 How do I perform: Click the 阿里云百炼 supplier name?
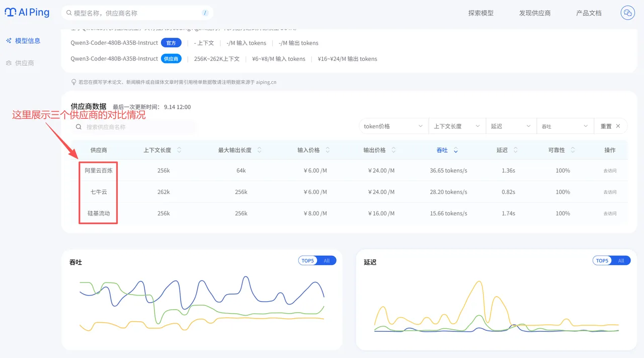99,171
